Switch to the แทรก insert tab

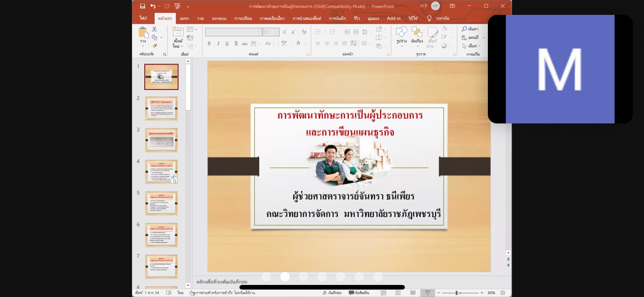184,18
